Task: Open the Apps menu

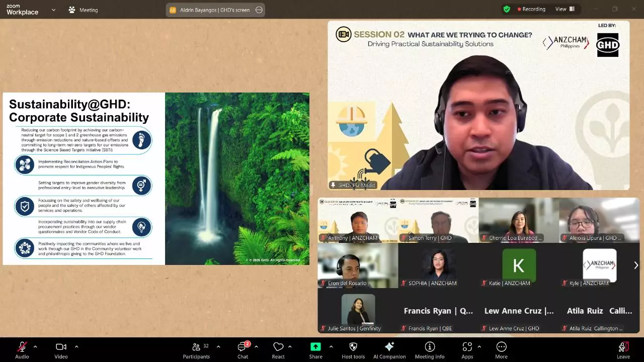Action: tap(467, 350)
